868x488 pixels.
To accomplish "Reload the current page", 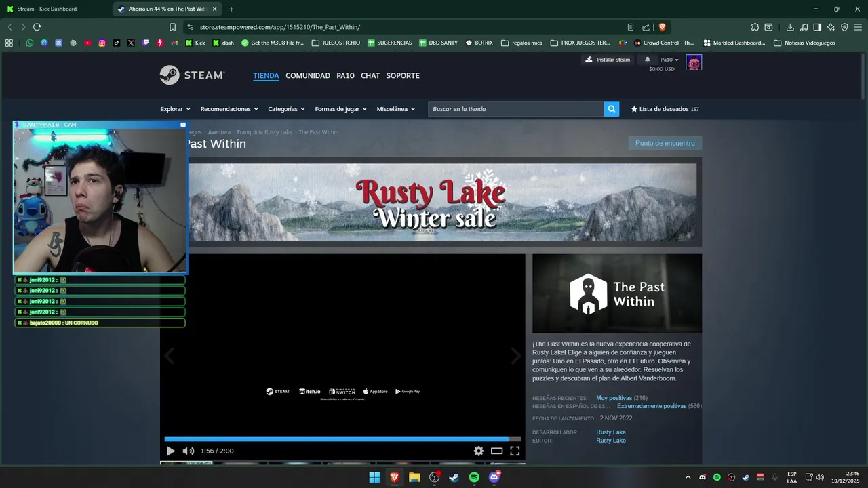I will [x=37, y=27].
